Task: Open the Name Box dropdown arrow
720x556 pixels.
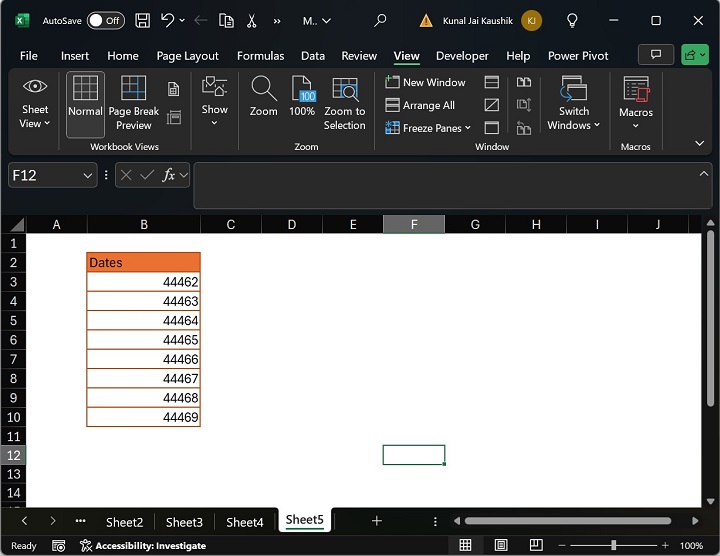Action: point(88,175)
